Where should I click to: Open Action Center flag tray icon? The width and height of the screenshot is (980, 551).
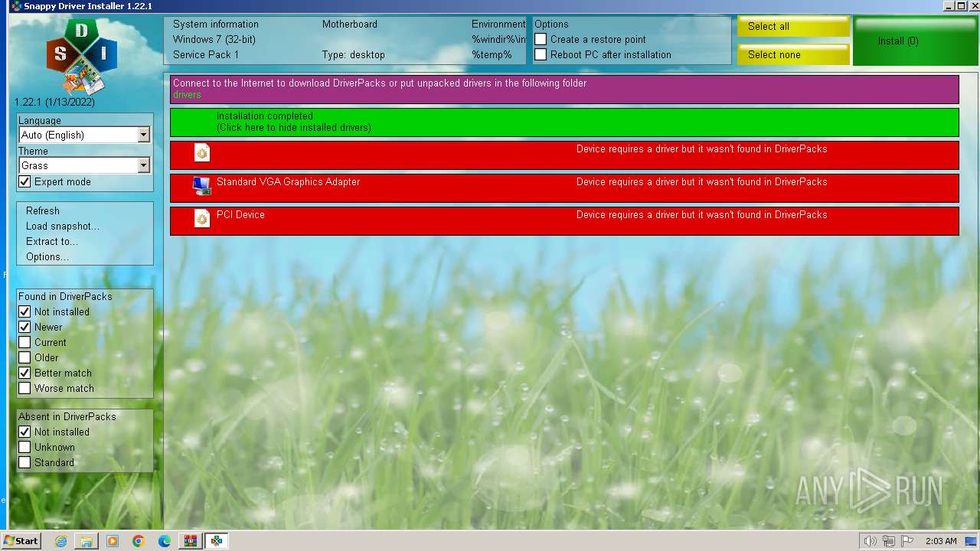[x=908, y=541]
